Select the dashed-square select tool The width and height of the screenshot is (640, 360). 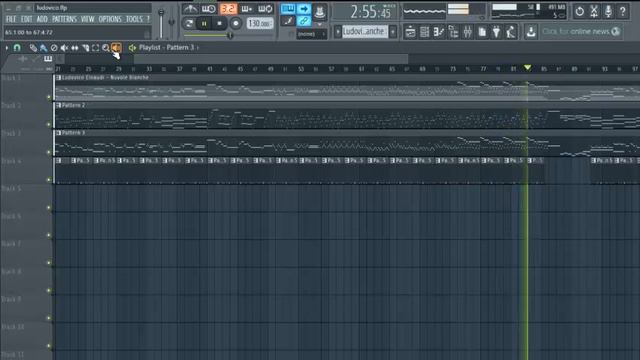coord(96,48)
